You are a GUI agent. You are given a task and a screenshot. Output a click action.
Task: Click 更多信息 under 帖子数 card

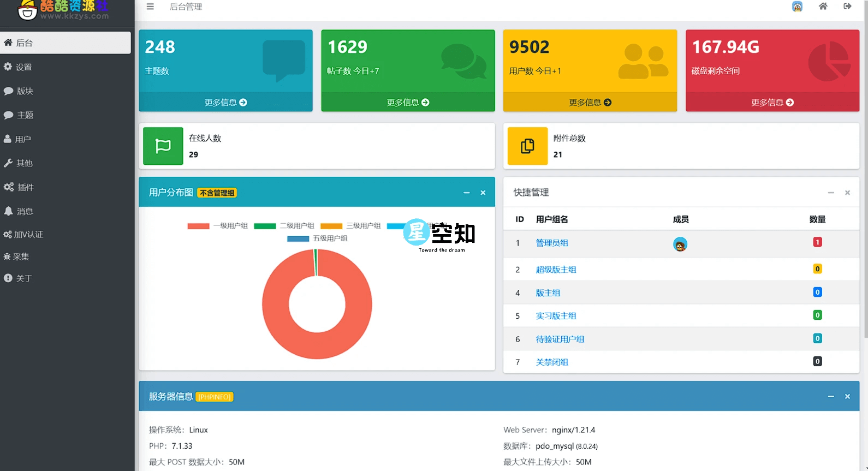[x=408, y=102]
